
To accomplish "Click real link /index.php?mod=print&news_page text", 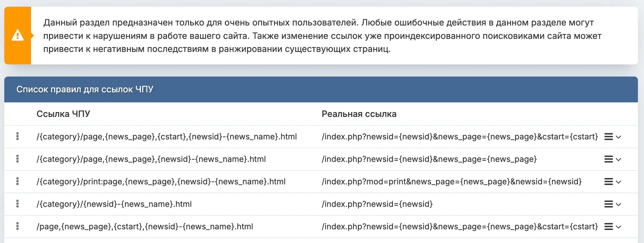I will click(451, 182).
